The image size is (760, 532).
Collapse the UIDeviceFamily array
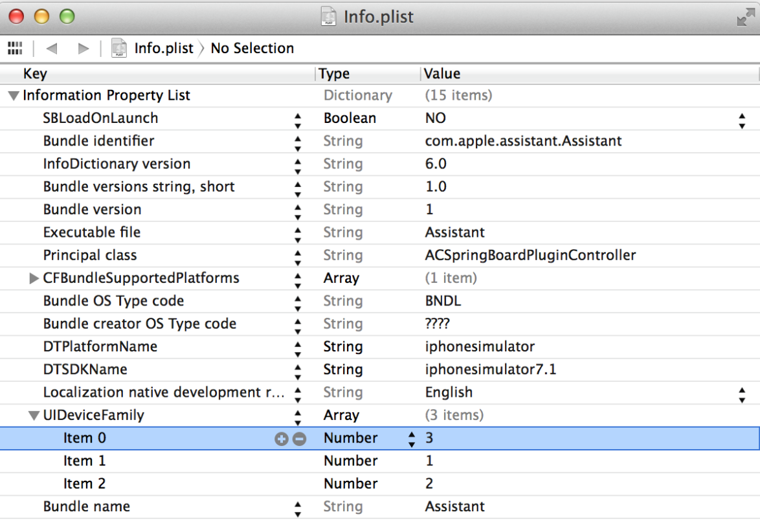coord(34,416)
